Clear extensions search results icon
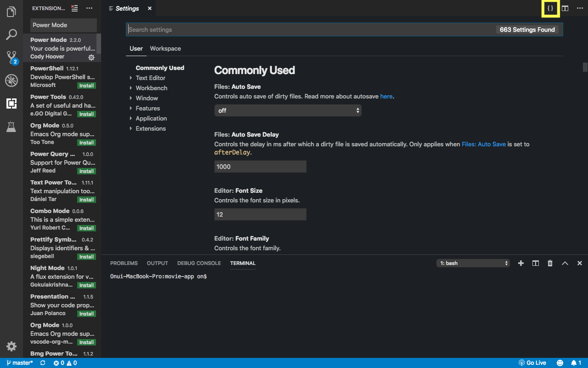 74,8
